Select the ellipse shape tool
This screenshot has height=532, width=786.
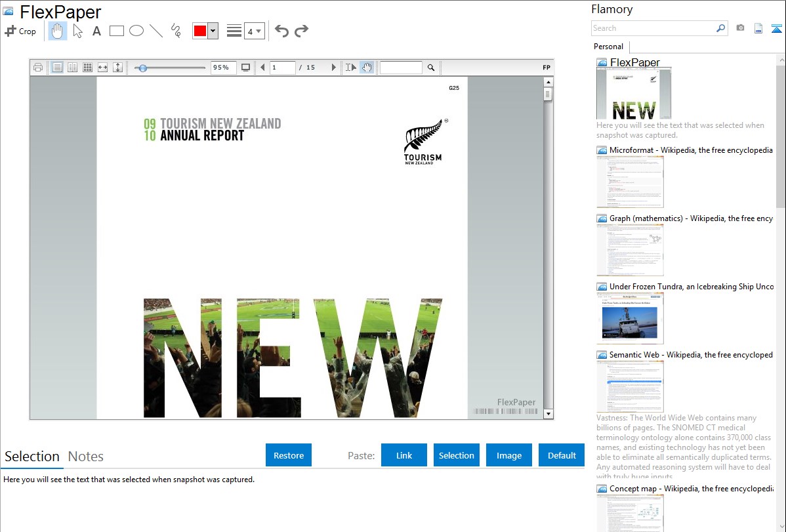tap(136, 31)
